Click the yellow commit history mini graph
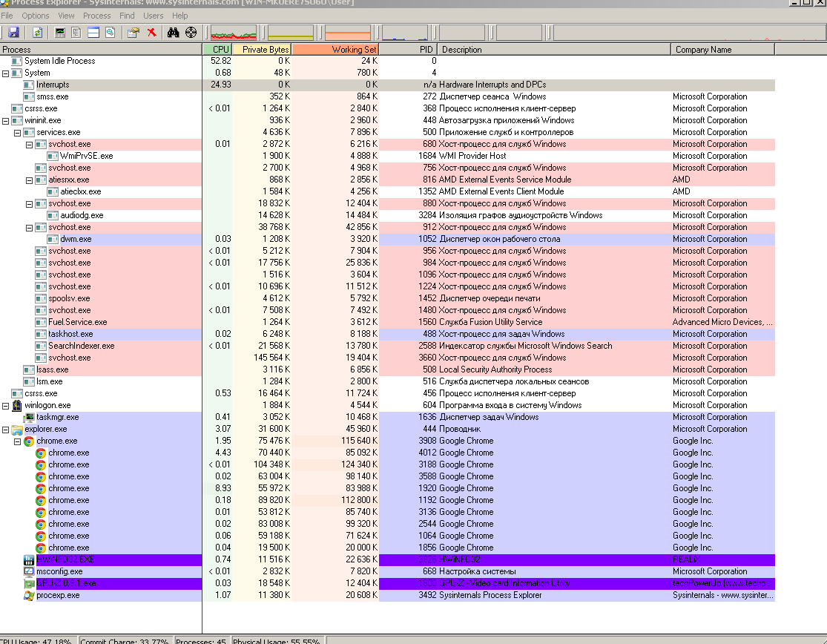Screen dimensions: 827x644 point(291,33)
